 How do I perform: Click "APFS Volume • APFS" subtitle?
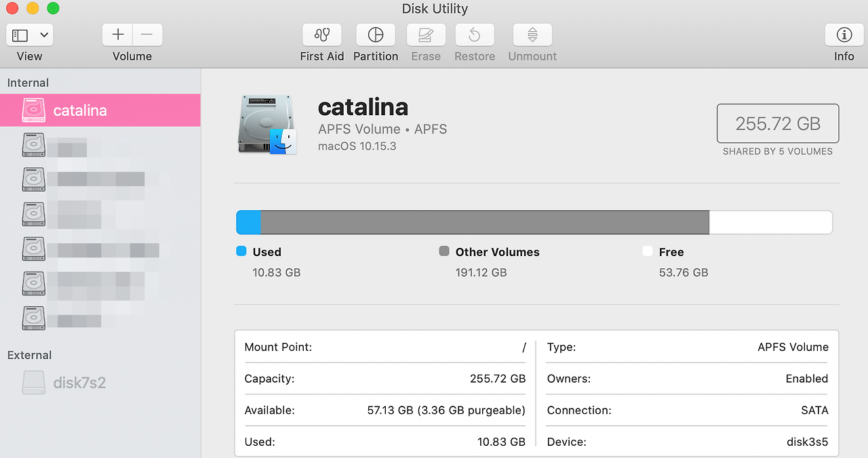coord(382,129)
